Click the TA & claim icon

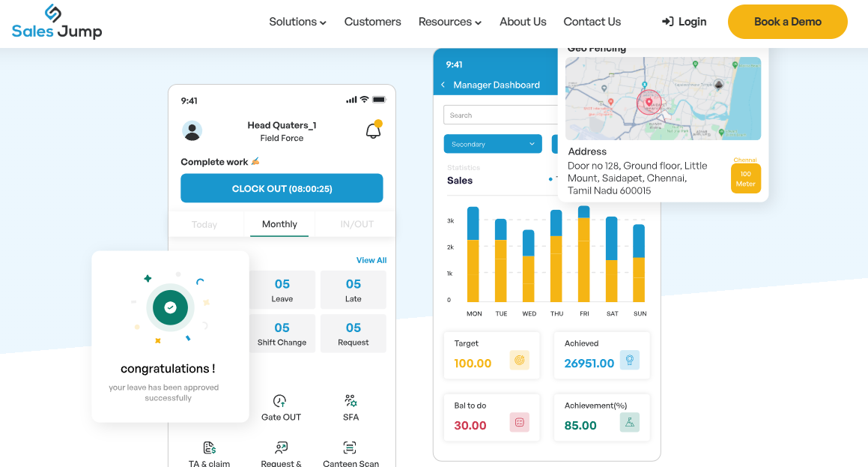click(x=209, y=448)
